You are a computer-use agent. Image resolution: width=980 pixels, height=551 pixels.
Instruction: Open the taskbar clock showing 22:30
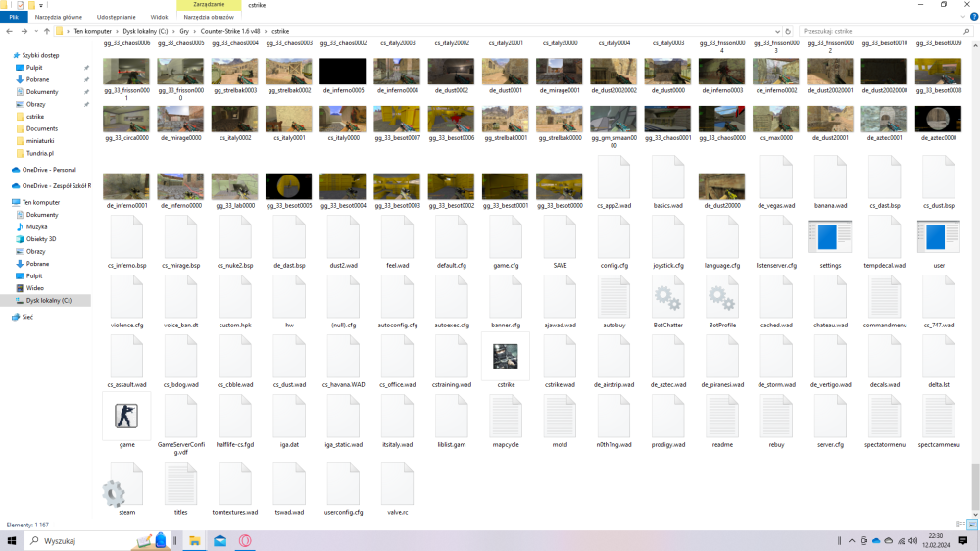point(936,541)
